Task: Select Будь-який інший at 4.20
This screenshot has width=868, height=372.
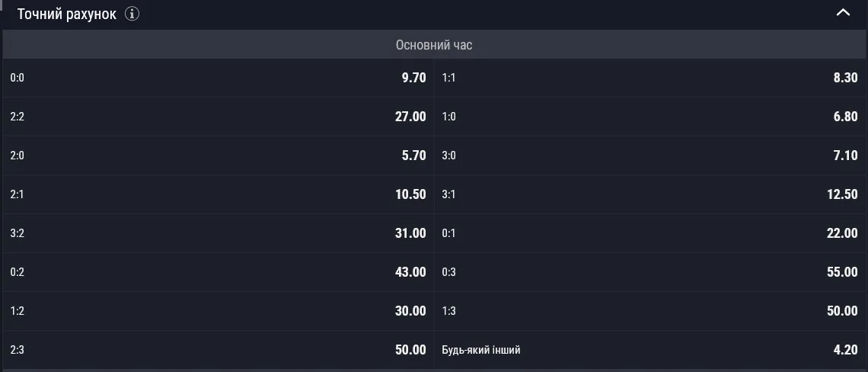Action: 650,350
